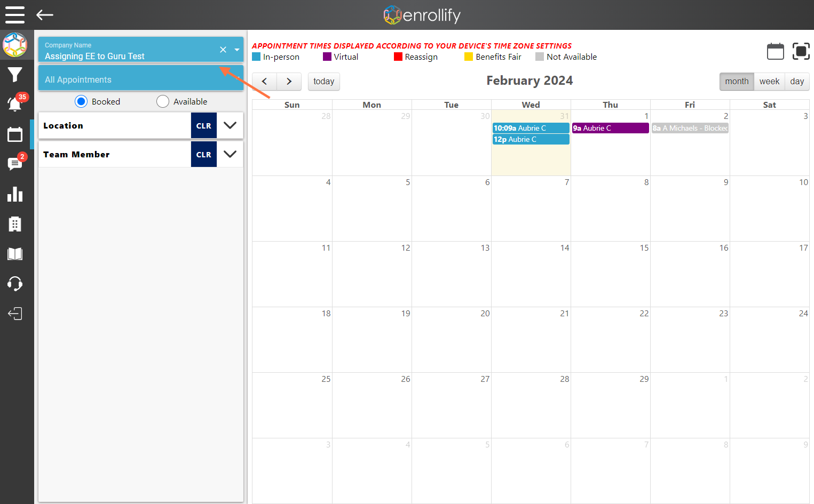814x504 pixels.
Task: Click the Location filter label
Action: coord(64,125)
